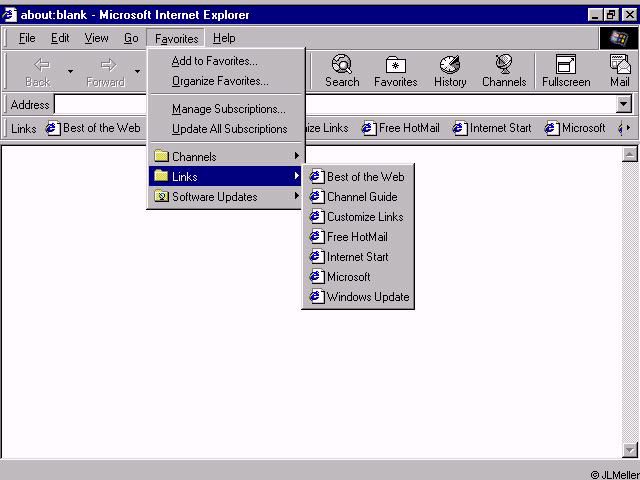The image size is (640, 480).
Task: Open the Channels satellite dish icon
Action: [504, 64]
